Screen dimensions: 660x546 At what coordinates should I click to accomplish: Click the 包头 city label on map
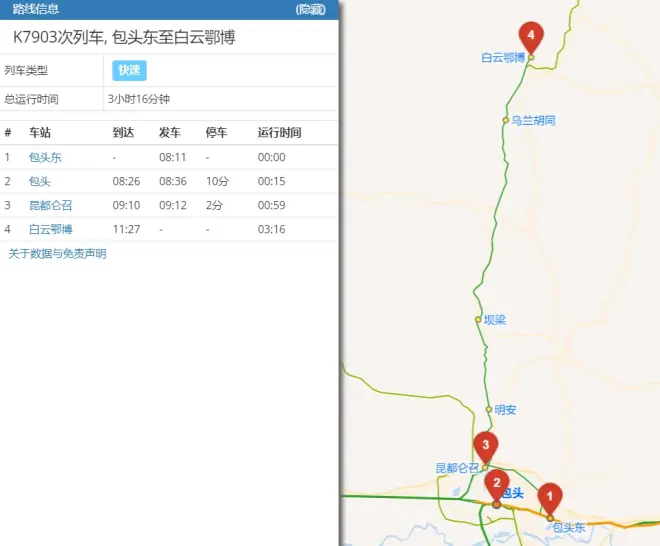(512, 493)
